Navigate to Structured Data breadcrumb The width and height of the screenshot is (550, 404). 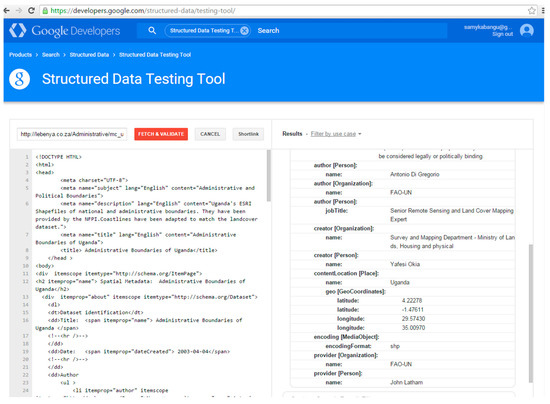coord(89,55)
